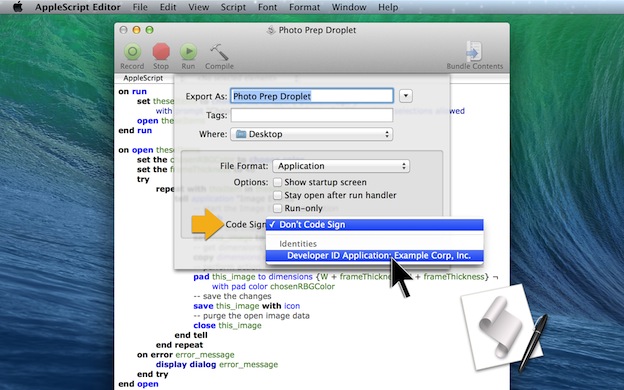Check the Run-only option

click(x=277, y=208)
